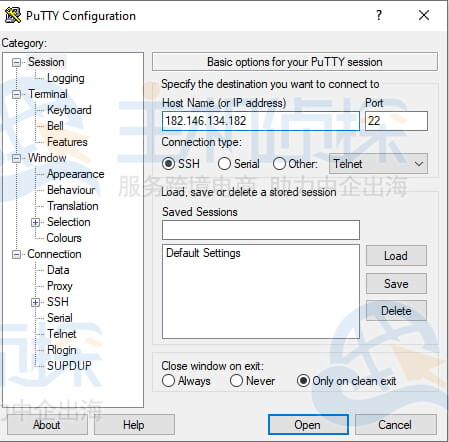Open the Telnet connection type dropdown
Screen dimensions: 449x442
pos(378,164)
